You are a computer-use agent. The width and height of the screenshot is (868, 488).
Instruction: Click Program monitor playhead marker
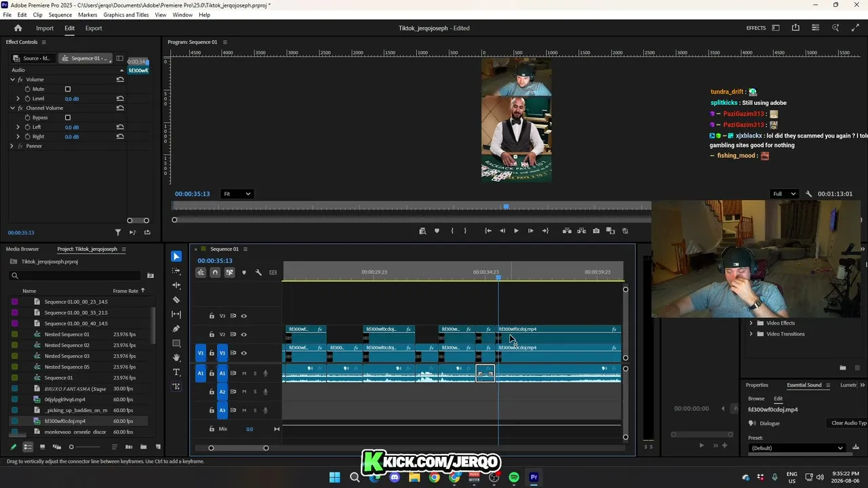[x=506, y=207]
